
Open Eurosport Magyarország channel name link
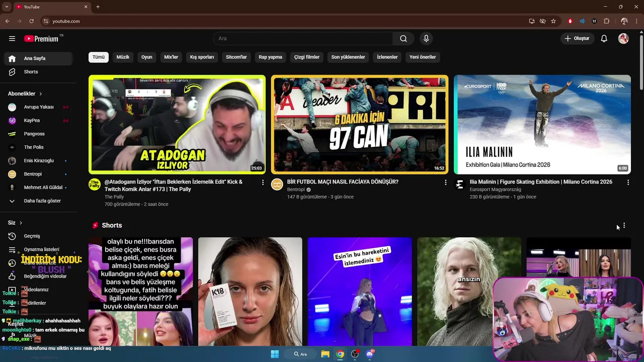(x=495, y=190)
